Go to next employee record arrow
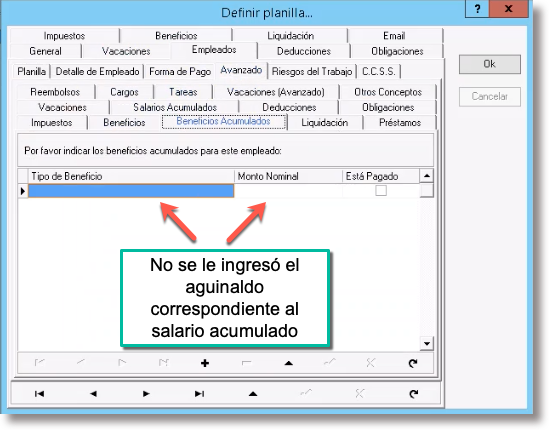This screenshot has width=549, height=430. coord(146,394)
